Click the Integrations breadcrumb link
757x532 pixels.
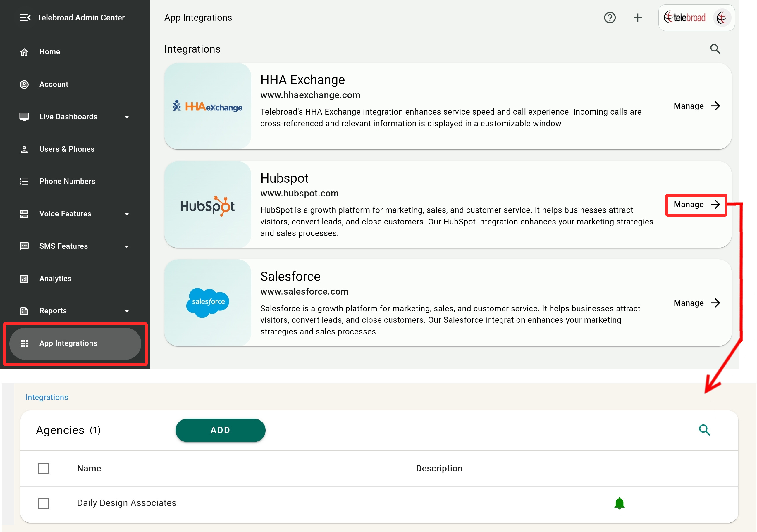click(47, 397)
